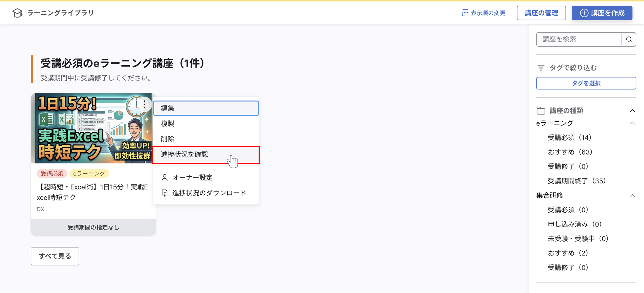Click the search magnifier icon
Image resolution: width=644 pixels, height=293 pixels.
629,39
